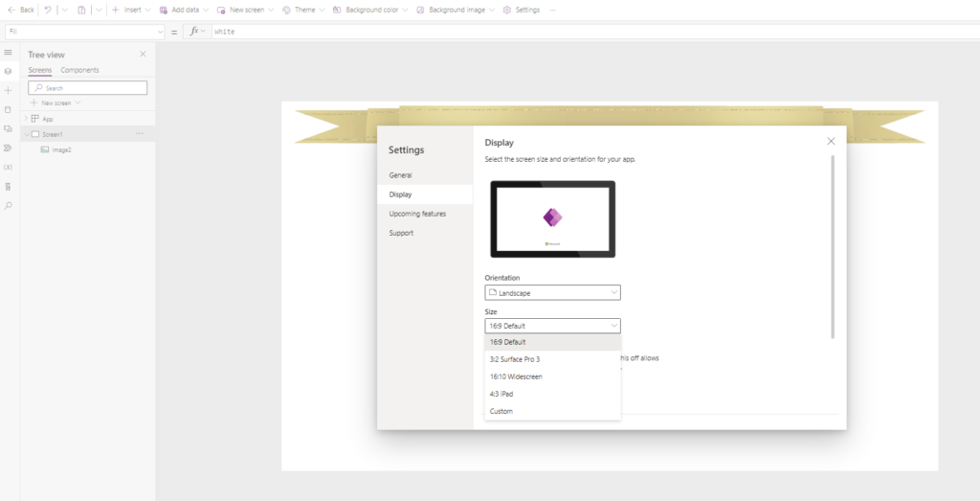Click New screen in the Tree view
The image size is (980, 501).
tap(56, 102)
